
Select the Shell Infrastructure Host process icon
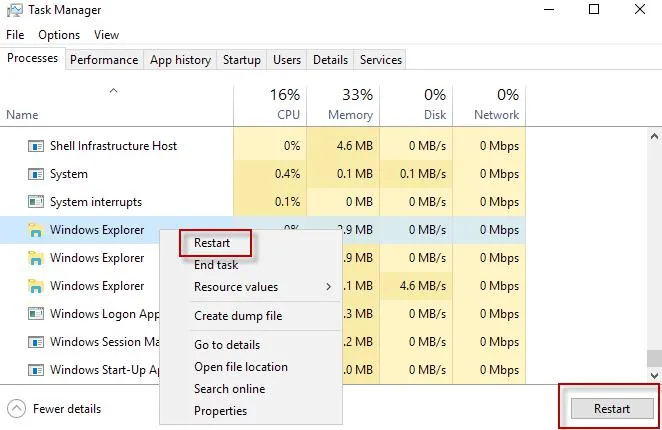point(35,147)
